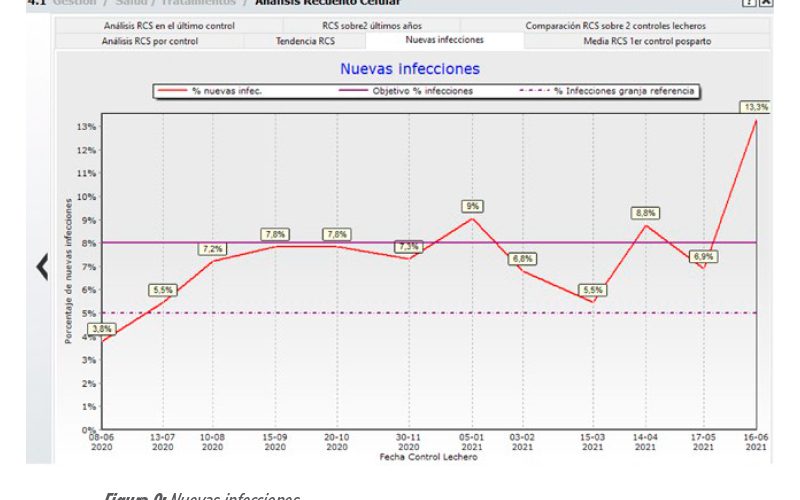Click the 10-08 2020 date axis label
The height and width of the screenshot is (500, 800).
pos(212,442)
